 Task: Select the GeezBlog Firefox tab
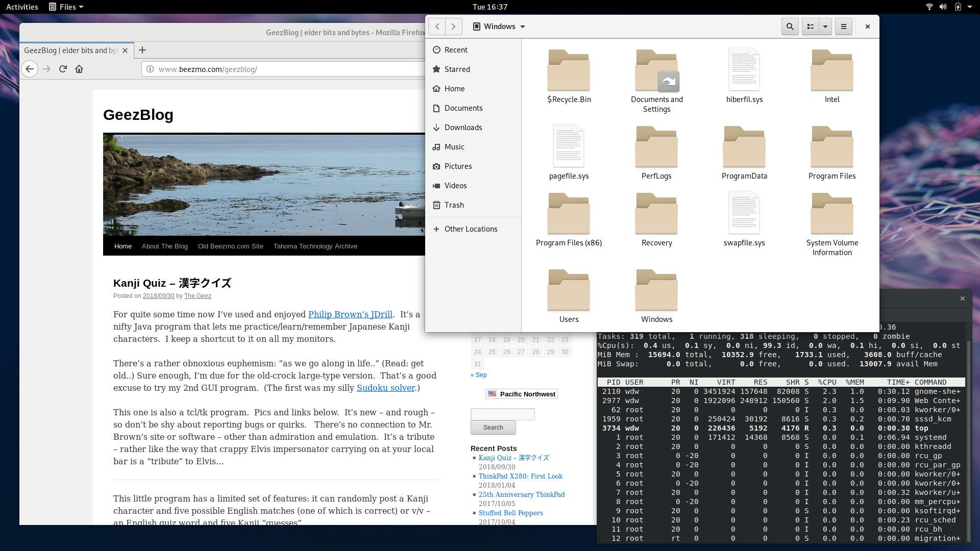[77, 50]
